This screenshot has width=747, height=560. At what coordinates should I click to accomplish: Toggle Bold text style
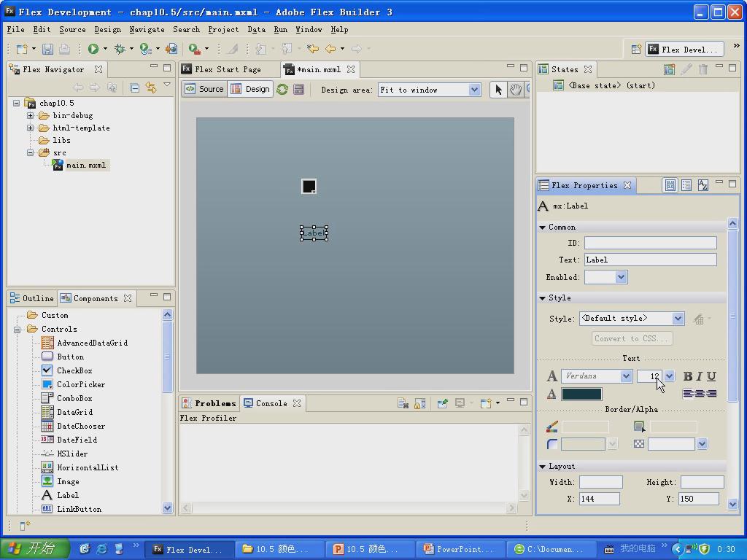pos(687,376)
